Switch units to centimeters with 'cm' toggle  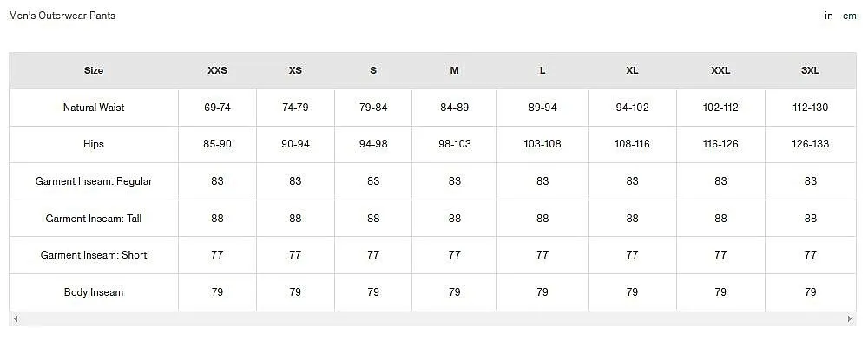849,16
